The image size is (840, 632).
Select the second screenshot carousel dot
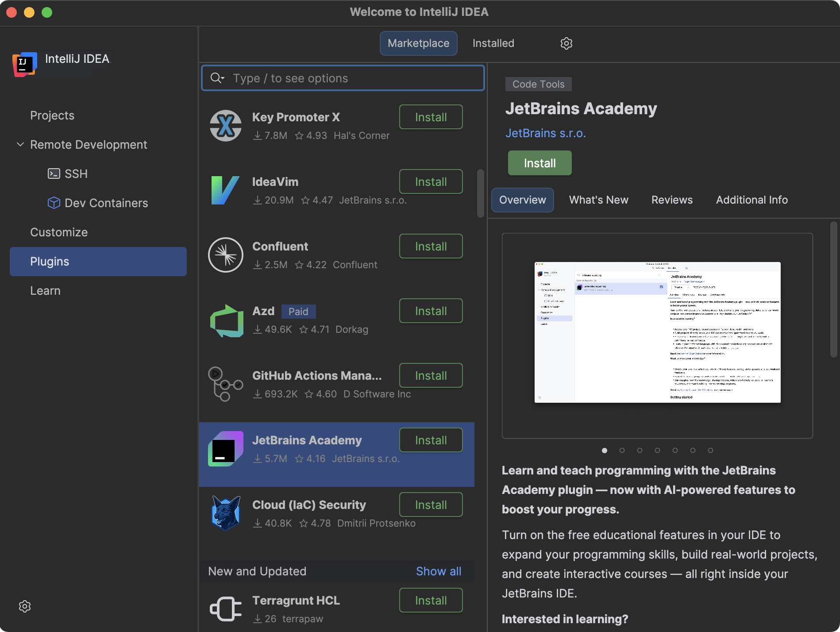click(x=622, y=451)
